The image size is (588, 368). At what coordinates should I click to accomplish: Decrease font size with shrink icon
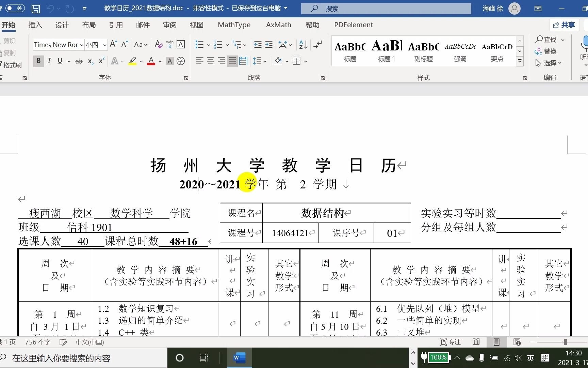point(125,44)
